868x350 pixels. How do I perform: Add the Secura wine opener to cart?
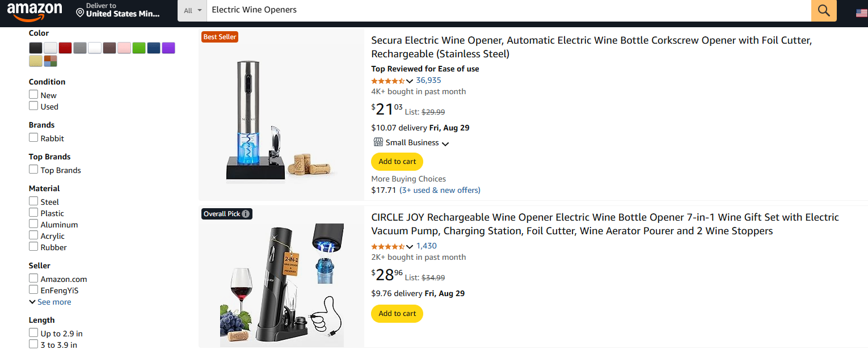pos(397,161)
